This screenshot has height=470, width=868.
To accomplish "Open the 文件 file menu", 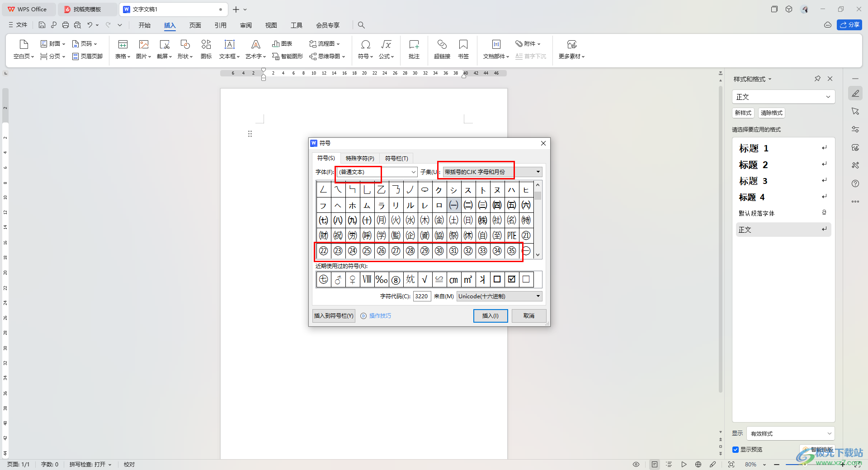I will (x=18, y=25).
